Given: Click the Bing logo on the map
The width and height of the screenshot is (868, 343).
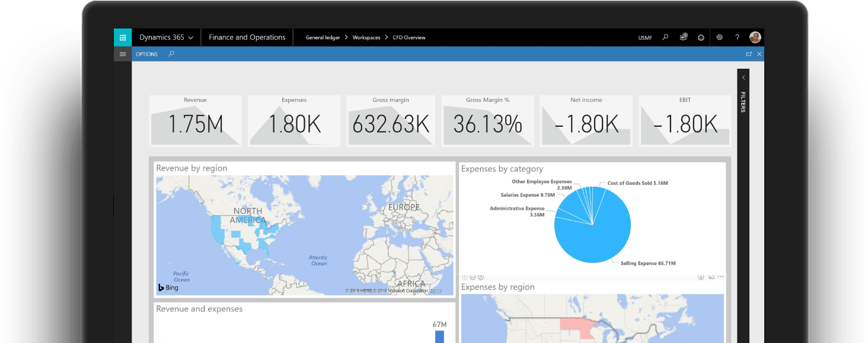Looking at the screenshot, I should [167, 287].
